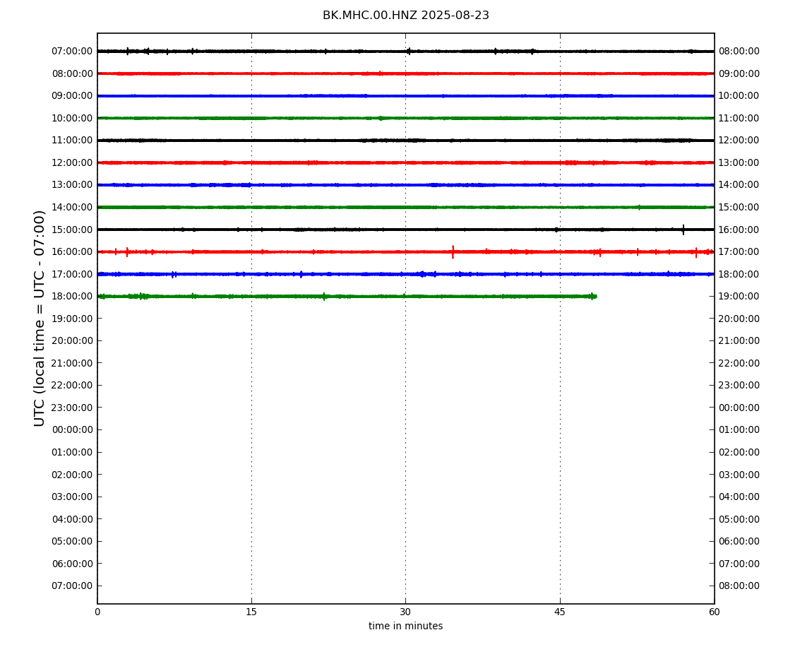This screenshot has height=671, width=812.
Task: Click left-axis label 17:00:00
Action: [x=72, y=274]
